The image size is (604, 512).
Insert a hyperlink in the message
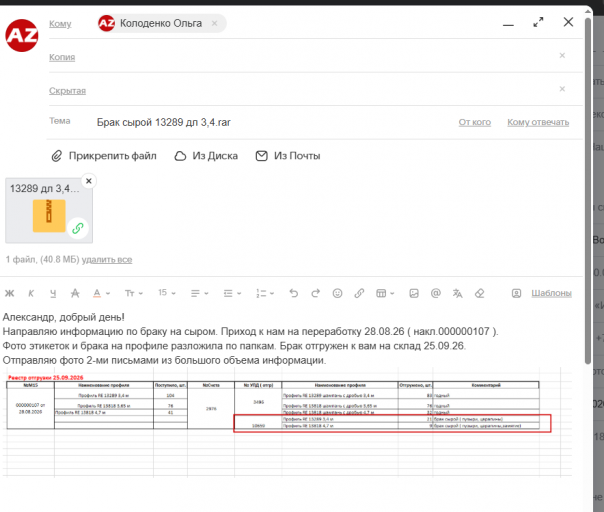click(x=359, y=294)
